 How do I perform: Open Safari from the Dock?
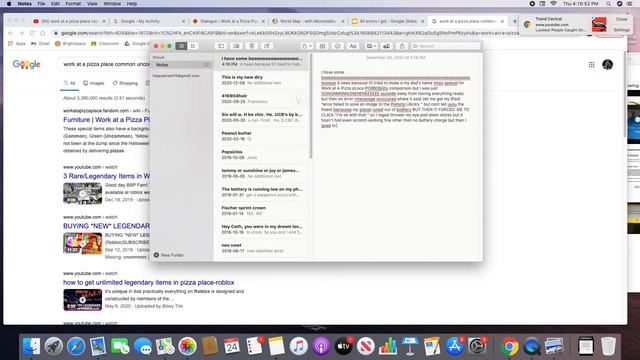pos(76,346)
